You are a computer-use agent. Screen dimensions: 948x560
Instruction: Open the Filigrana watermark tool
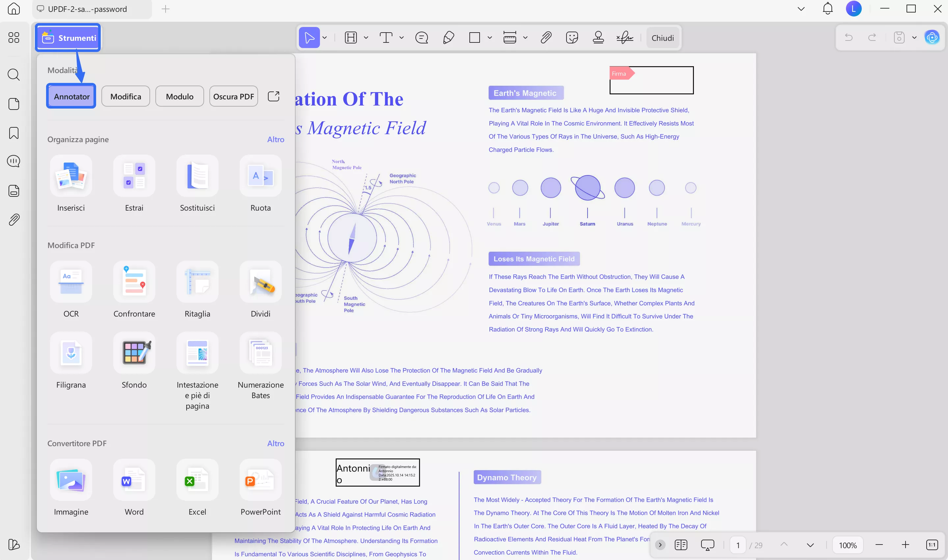71,353
